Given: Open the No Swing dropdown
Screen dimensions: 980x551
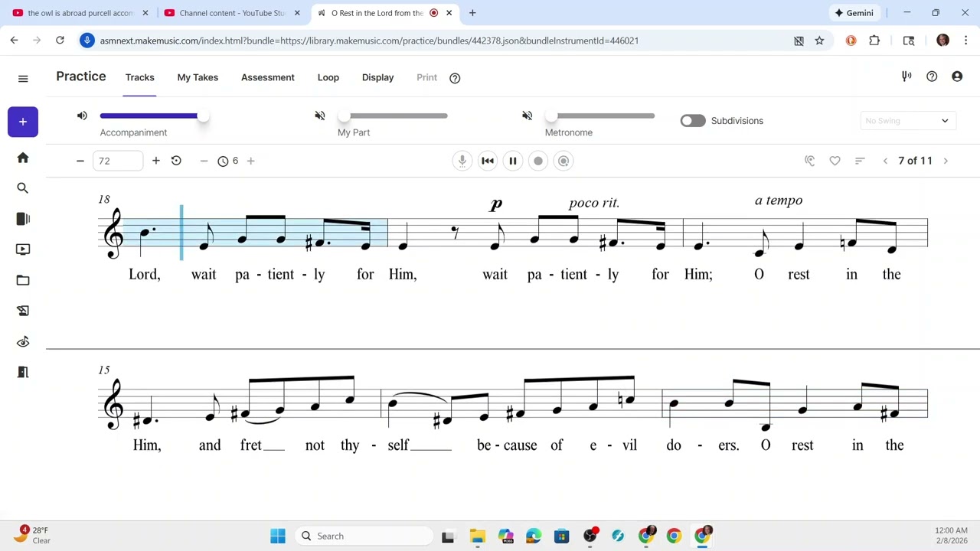Looking at the screenshot, I should tap(906, 121).
